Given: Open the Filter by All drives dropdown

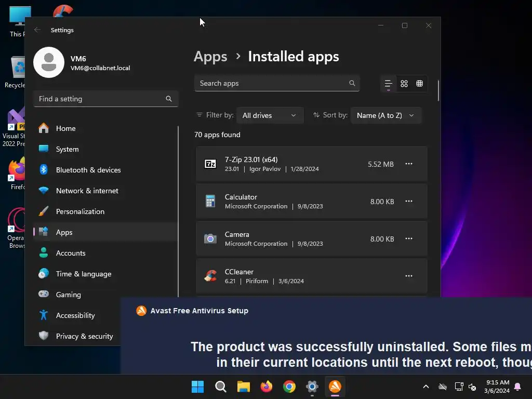Looking at the screenshot, I should click(x=270, y=115).
